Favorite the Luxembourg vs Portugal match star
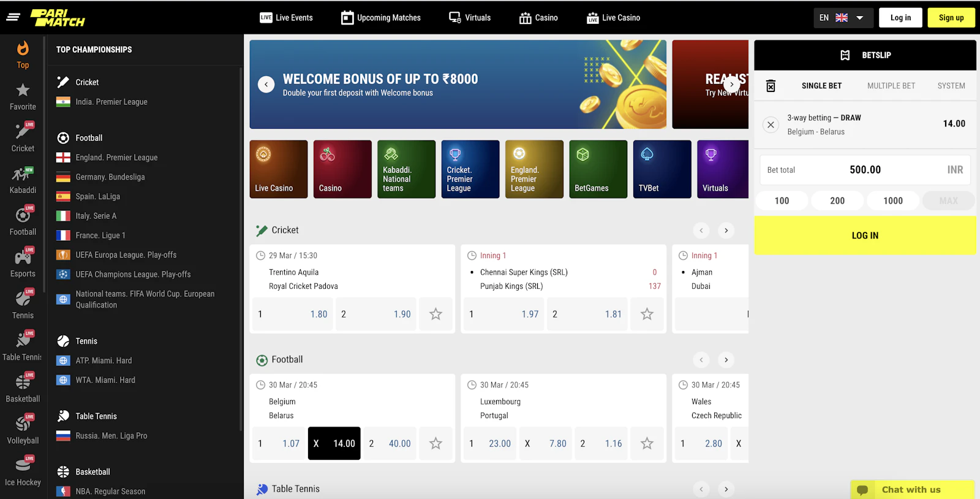This screenshot has width=980, height=499. click(x=647, y=443)
